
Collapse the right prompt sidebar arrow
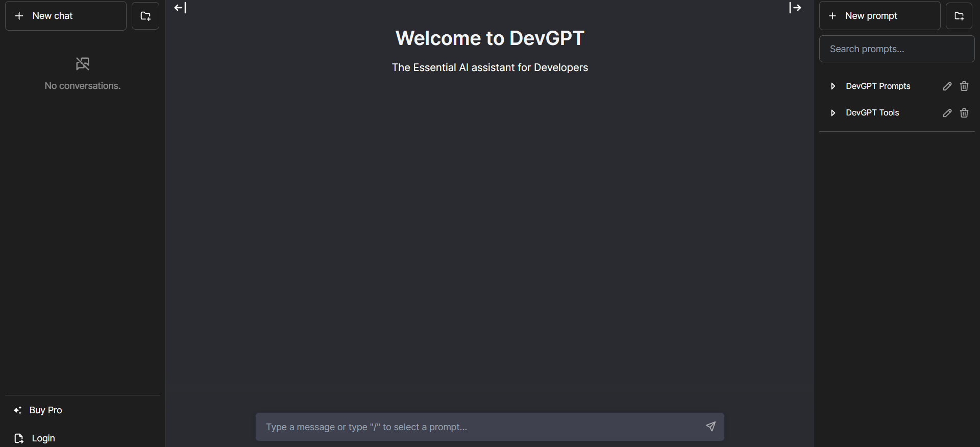pos(795,8)
